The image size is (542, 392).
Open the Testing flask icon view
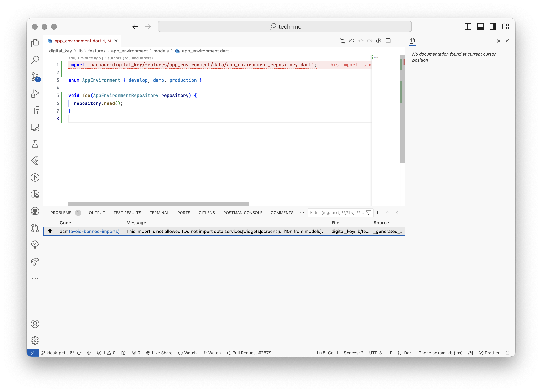pyautogui.click(x=35, y=144)
